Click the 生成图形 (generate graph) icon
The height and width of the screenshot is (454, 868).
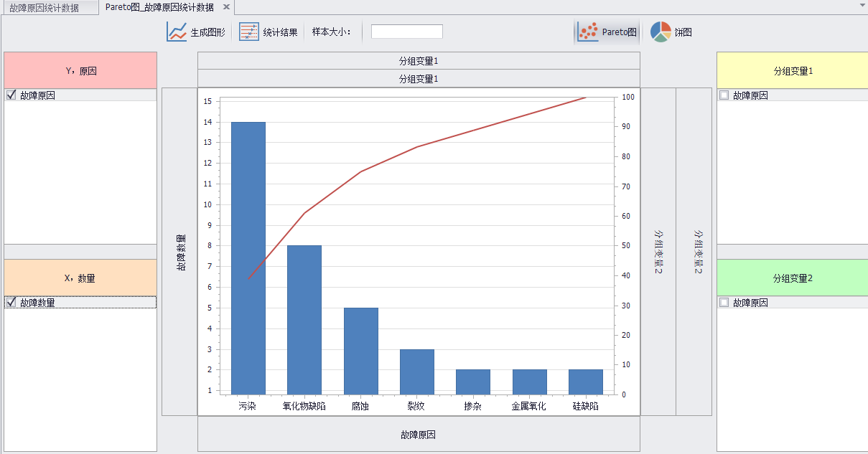tap(176, 31)
